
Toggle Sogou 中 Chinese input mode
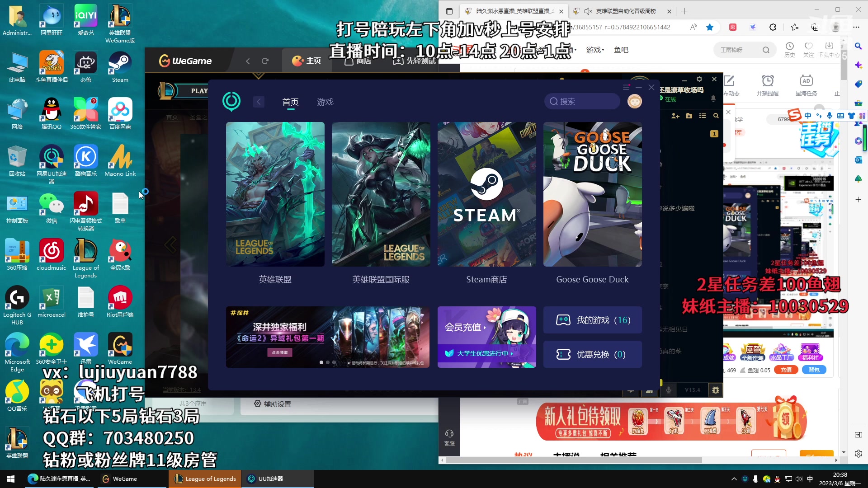[x=808, y=116]
